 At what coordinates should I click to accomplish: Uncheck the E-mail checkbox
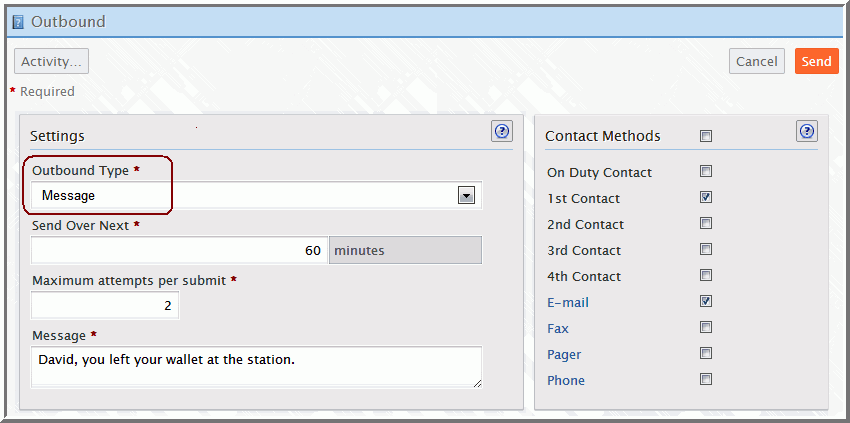click(x=706, y=301)
